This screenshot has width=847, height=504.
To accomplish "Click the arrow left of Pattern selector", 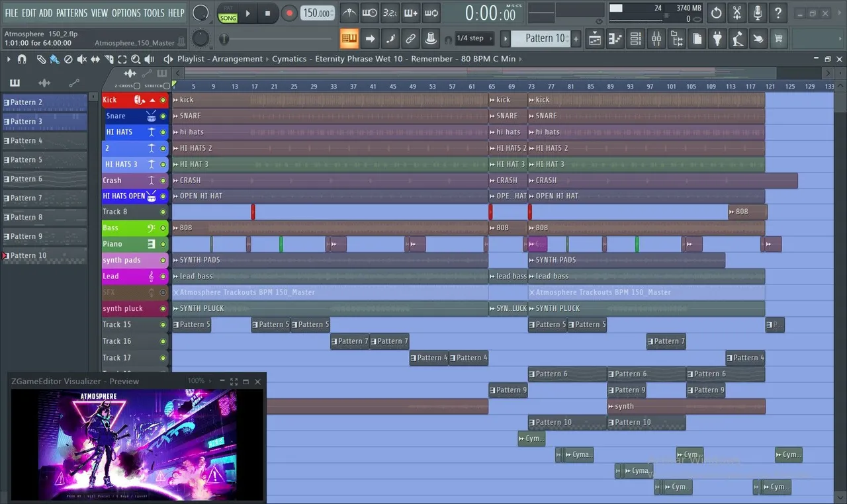I will pyautogui.click(x=506, y=38).
